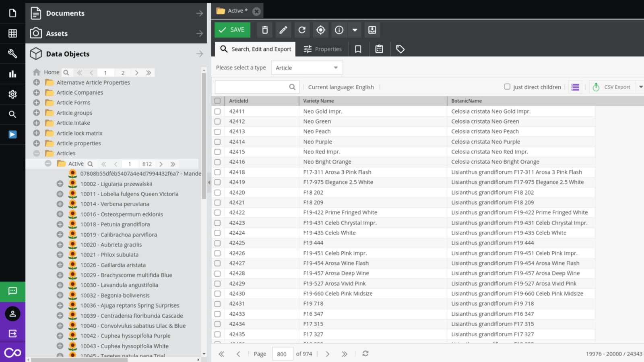Open the Search magnifier sidebar icon
Screen dimensions: 644x362
12,114
